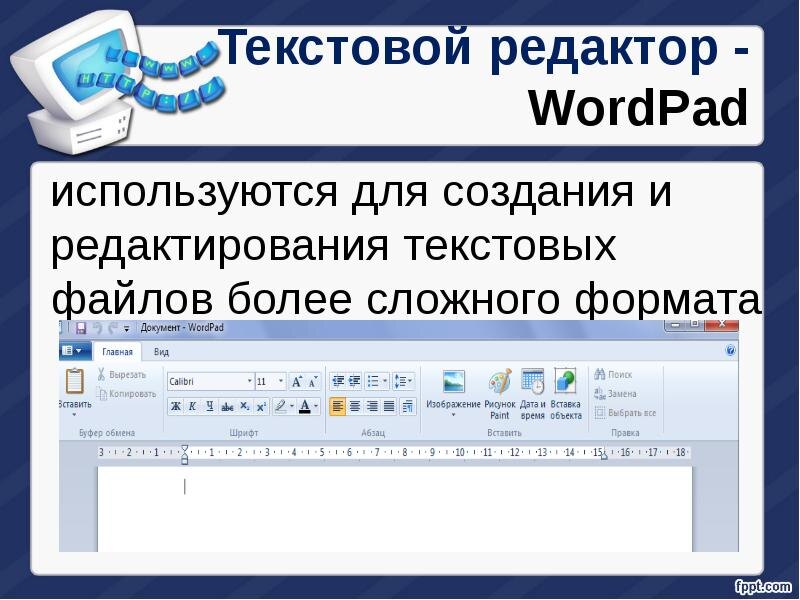
Task: Toggle subscript (x₂) formatting
Action: pyautogui.click(x=244, y=406)
